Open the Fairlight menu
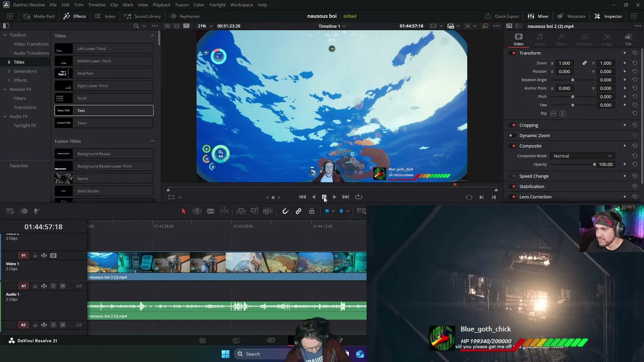Viewport: 644px width, 362px height. (217, 5)
